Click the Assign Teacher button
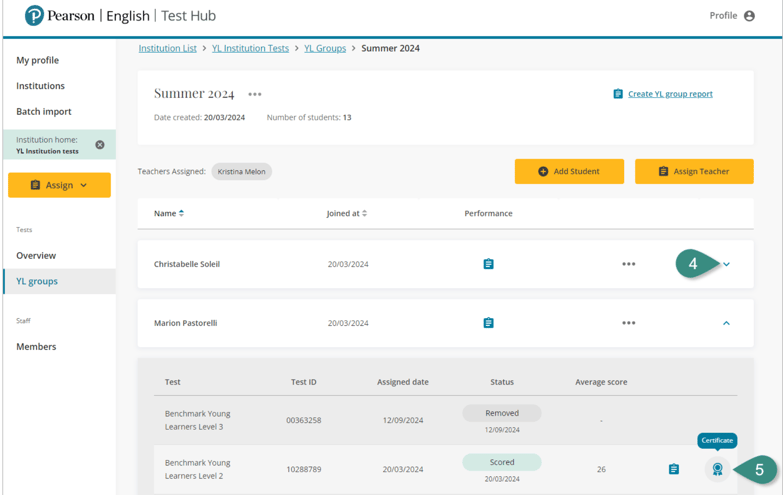This screenshot has height=495, width=783. pos(693,171)
